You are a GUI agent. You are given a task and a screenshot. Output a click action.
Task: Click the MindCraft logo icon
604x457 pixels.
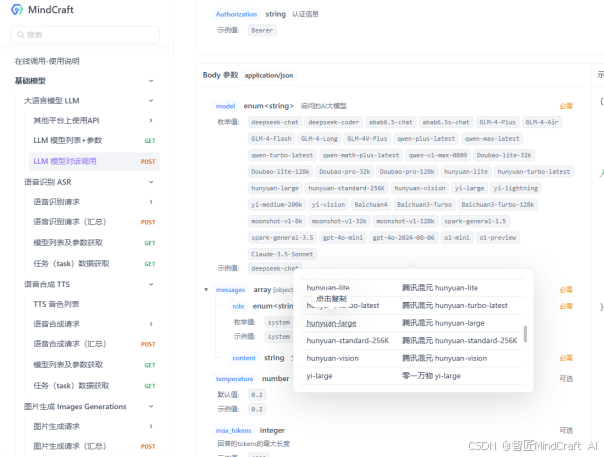click(17, 10)
